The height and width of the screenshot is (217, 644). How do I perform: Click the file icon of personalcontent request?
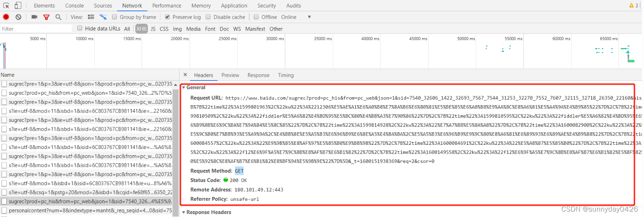(4, 211)
